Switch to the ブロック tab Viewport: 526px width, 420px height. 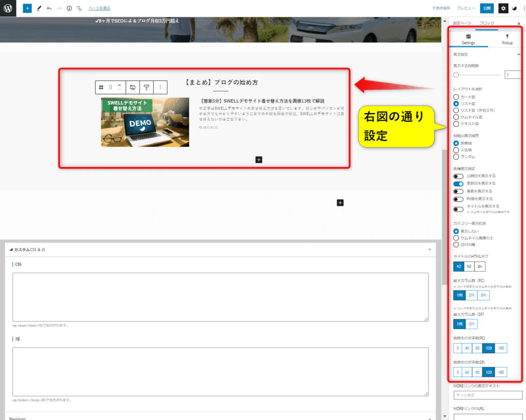click(486, 23)
